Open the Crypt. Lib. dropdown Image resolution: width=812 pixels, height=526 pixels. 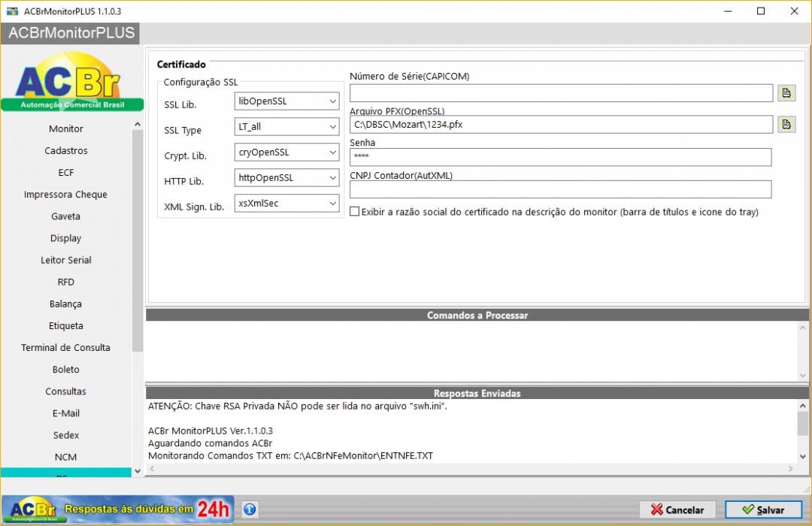click(x=287, y=153)
